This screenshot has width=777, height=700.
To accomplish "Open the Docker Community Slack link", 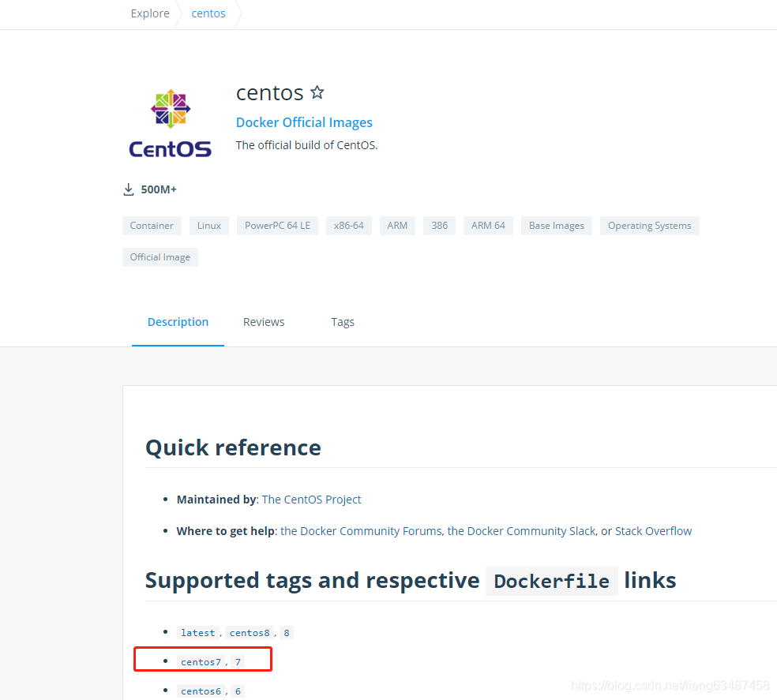I will [522, 531].
